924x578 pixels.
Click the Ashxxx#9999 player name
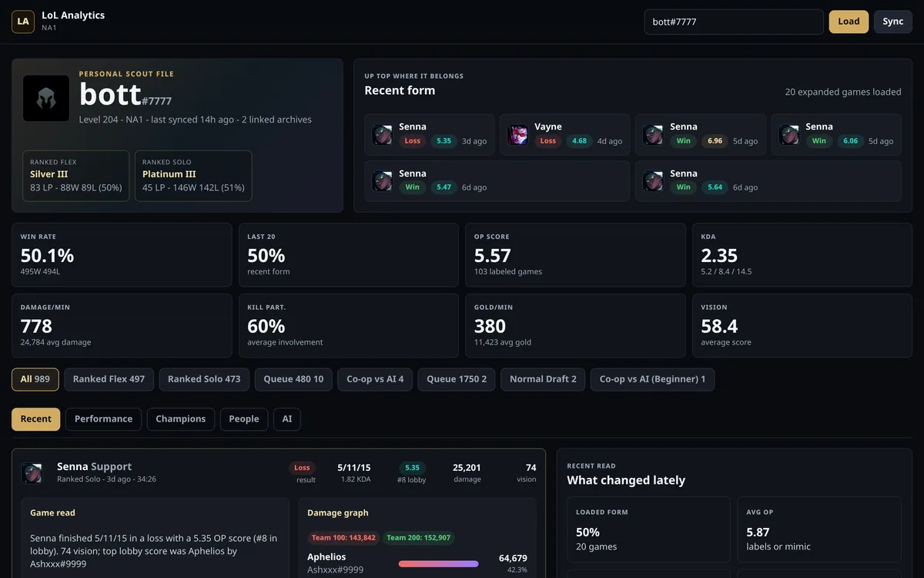coord(335,570)
